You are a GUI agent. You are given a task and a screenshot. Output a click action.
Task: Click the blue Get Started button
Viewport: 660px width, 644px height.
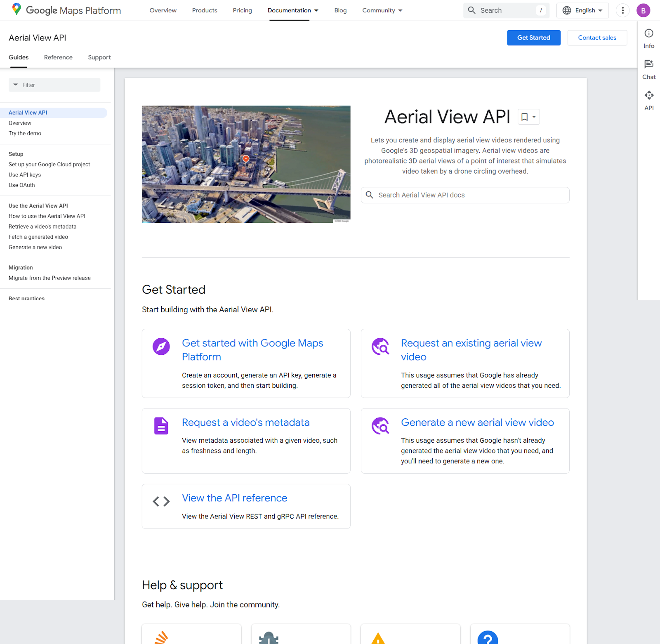pos(534,38)
